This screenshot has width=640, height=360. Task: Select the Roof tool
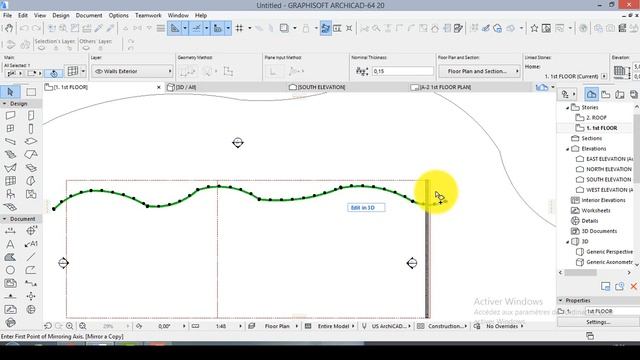[x=31, y=155]
